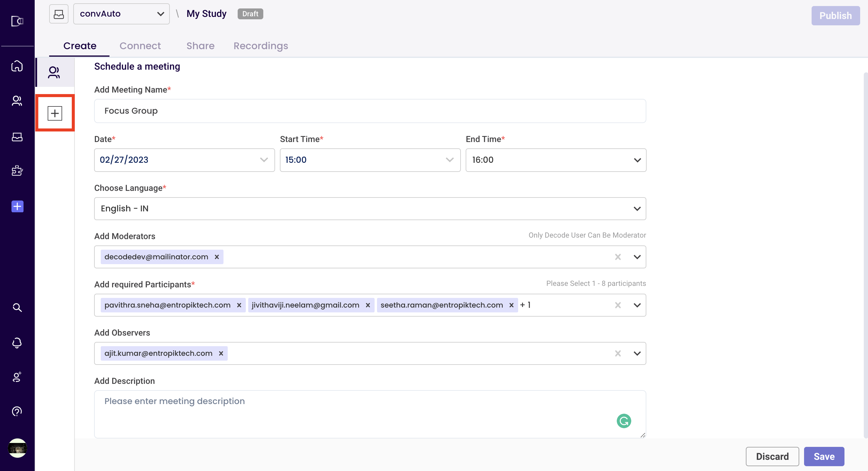The width and height of the screenshot is (868, 471).
Task: Remove decodedev@mailinator.com moderator chip
Action: click(x=217, y=257)
